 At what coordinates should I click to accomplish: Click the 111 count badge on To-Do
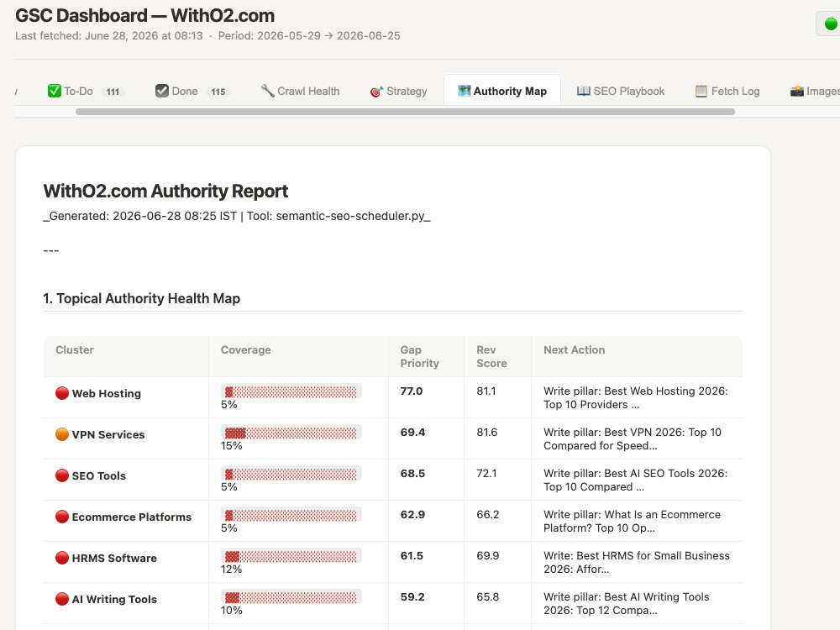coord(113,92)
